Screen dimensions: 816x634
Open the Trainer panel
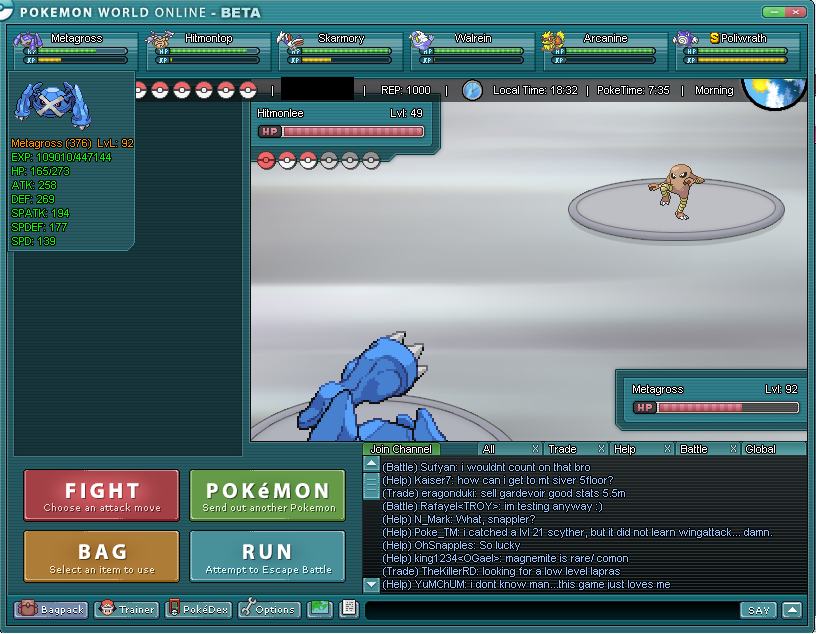click(127, 609)
